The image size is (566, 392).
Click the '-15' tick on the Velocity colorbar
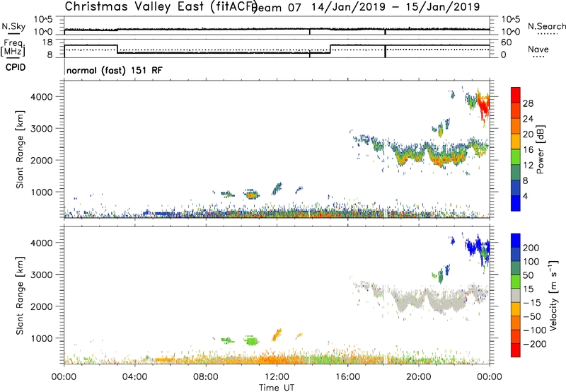pyautogui.click(x=532, y=302)
